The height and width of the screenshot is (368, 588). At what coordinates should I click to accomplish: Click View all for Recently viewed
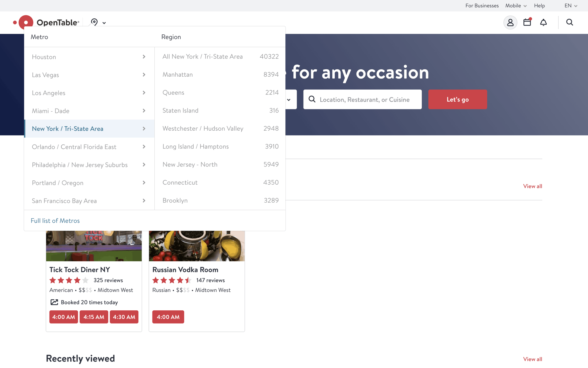point(533,359)
